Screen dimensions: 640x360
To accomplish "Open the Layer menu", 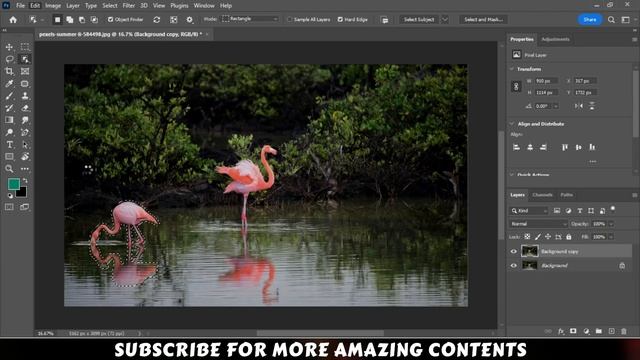I will [x=73, y=6].
